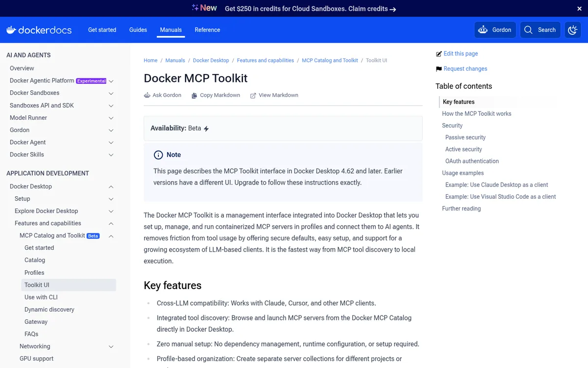Click the Edit this page link text

(x=461, y=54)
